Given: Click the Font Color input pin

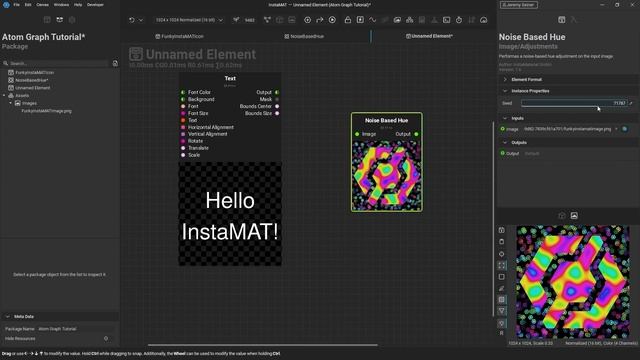Looking at the screenshot, I should pyautogui.click(x=183, y=92).
